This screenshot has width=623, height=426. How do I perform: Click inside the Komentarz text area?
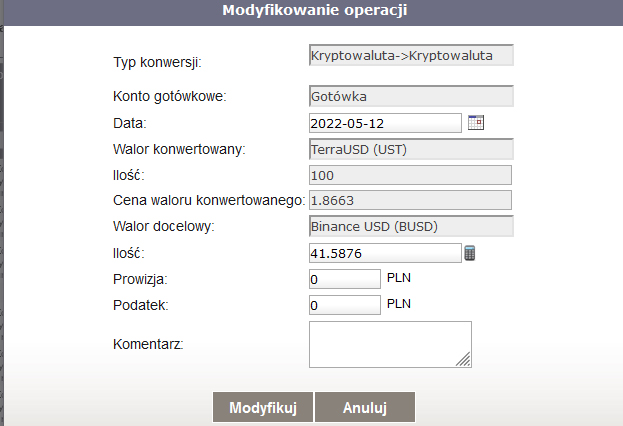click(388, 344)
